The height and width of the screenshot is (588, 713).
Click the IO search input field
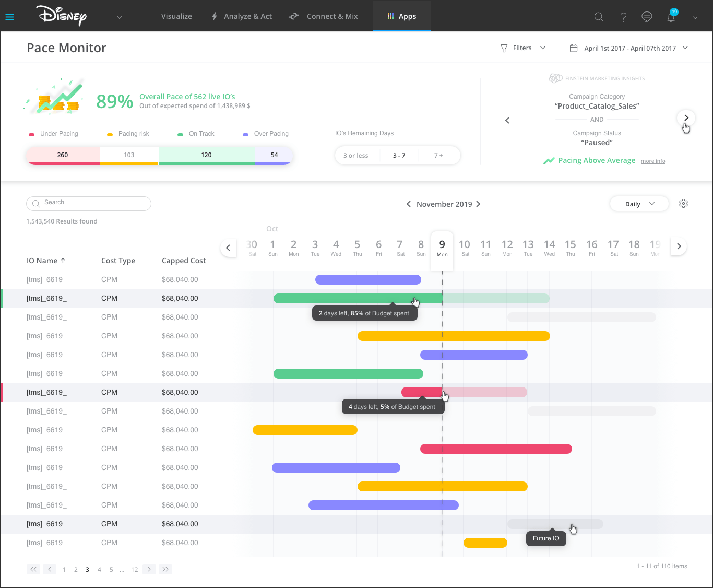[x=89, y=203]
